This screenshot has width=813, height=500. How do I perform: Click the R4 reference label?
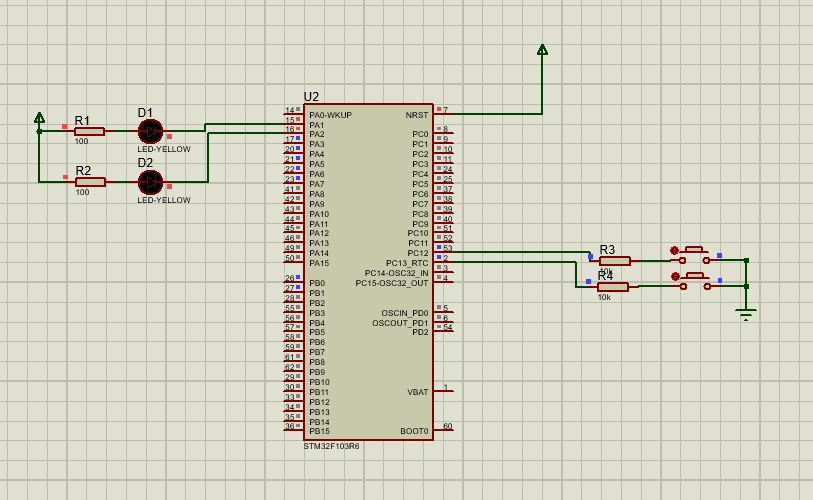pos(606,276)
